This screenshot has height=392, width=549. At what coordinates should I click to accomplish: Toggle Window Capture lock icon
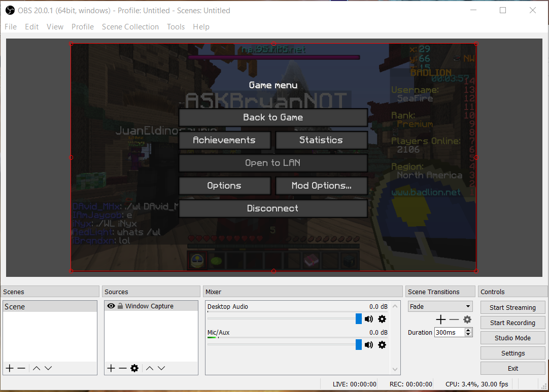[x=120, y=306]
